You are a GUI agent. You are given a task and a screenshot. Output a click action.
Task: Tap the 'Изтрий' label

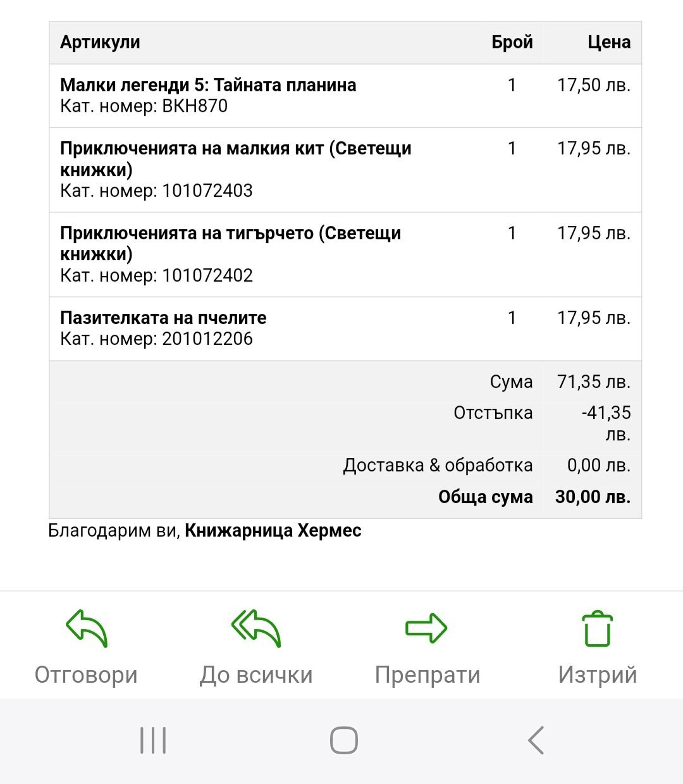597,675
